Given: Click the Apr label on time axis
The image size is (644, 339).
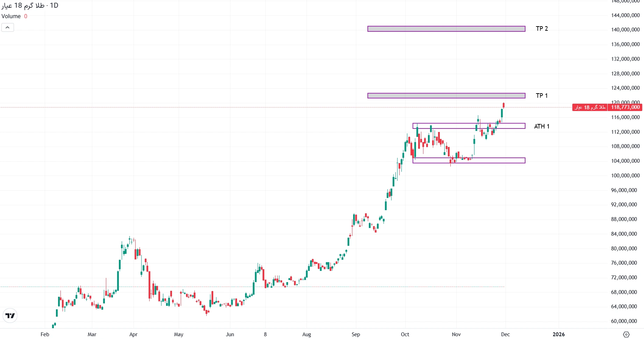Looking at the screenshot, I should pos(133,334).
